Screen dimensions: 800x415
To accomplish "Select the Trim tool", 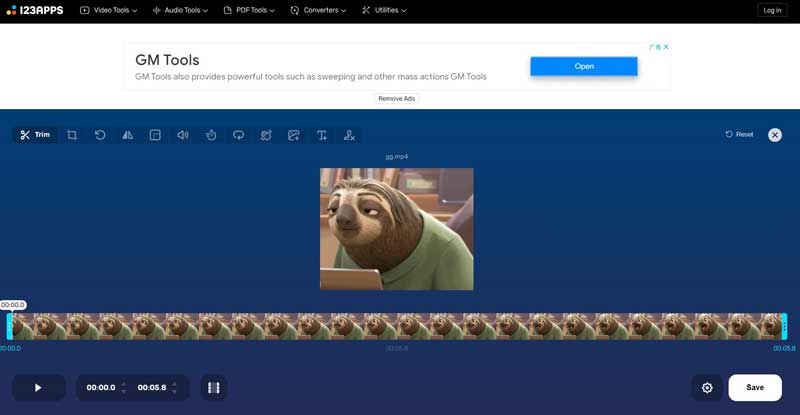I will pyautogui.click(x=35, y=135).
